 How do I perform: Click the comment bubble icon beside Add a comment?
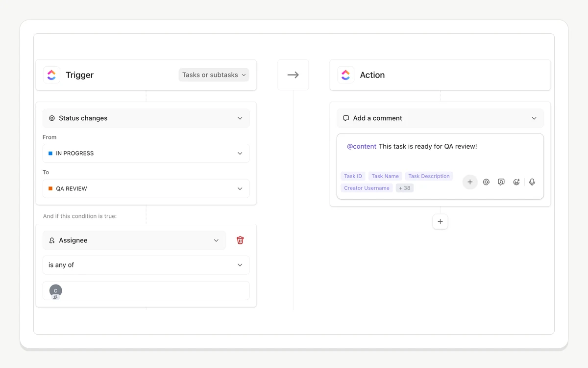click(x=346, y=118)
